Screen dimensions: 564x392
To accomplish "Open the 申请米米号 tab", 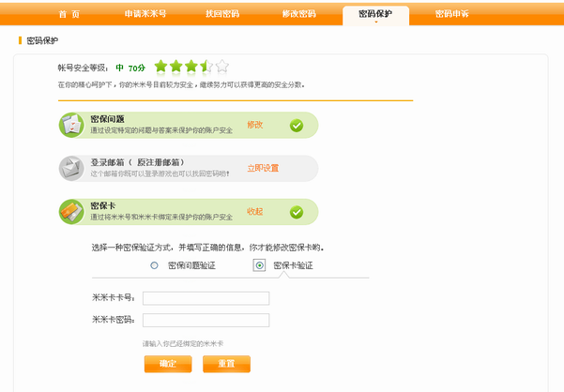I will (x=145, y=14).
